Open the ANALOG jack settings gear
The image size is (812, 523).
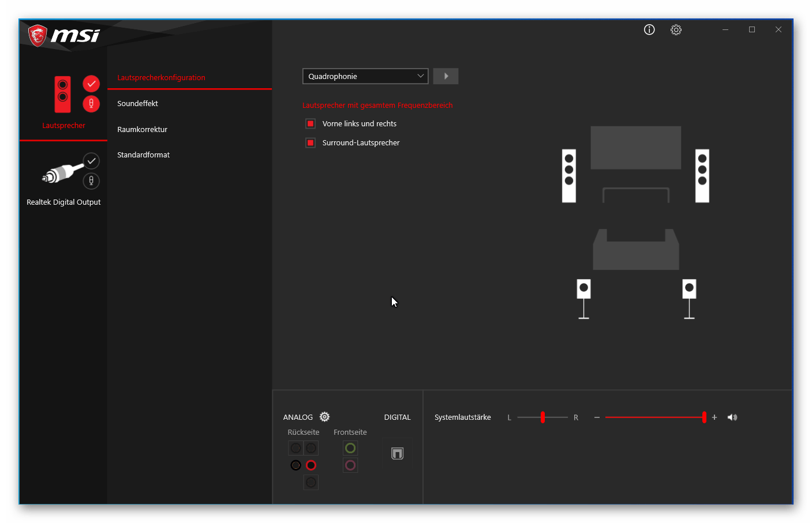pyautogui.click(x=324, y=416)
